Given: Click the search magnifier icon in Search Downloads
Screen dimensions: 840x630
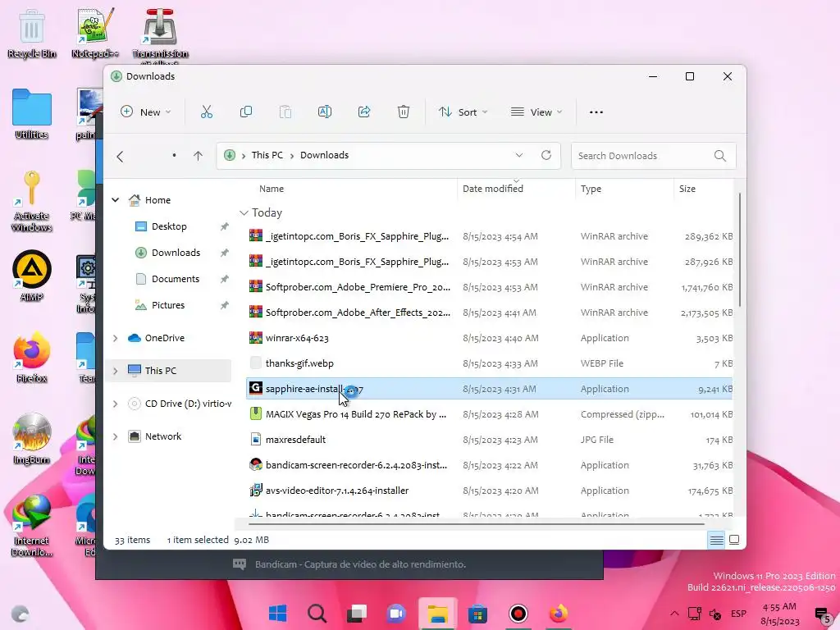Looking at the screenshot, I should [720, 156].
